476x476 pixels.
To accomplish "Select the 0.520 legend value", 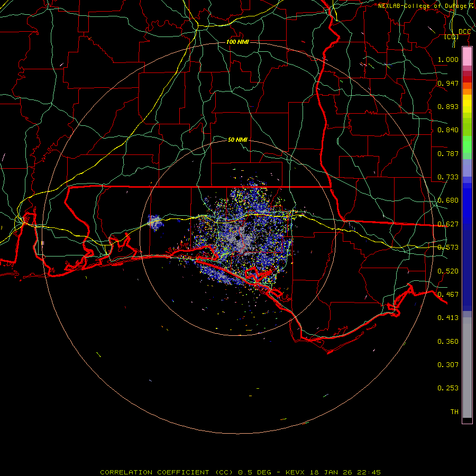I will point(448,271).
